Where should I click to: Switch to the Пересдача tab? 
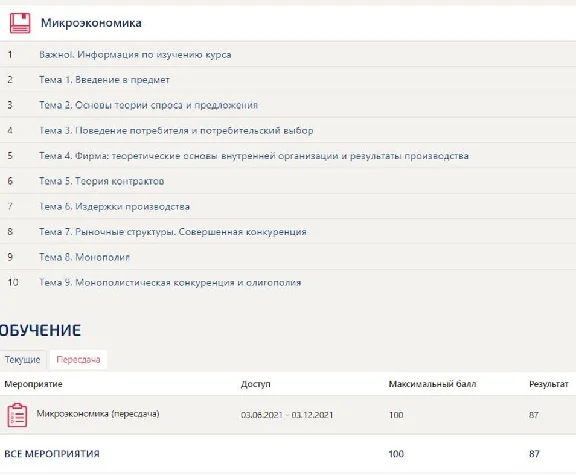click(78, 359)
